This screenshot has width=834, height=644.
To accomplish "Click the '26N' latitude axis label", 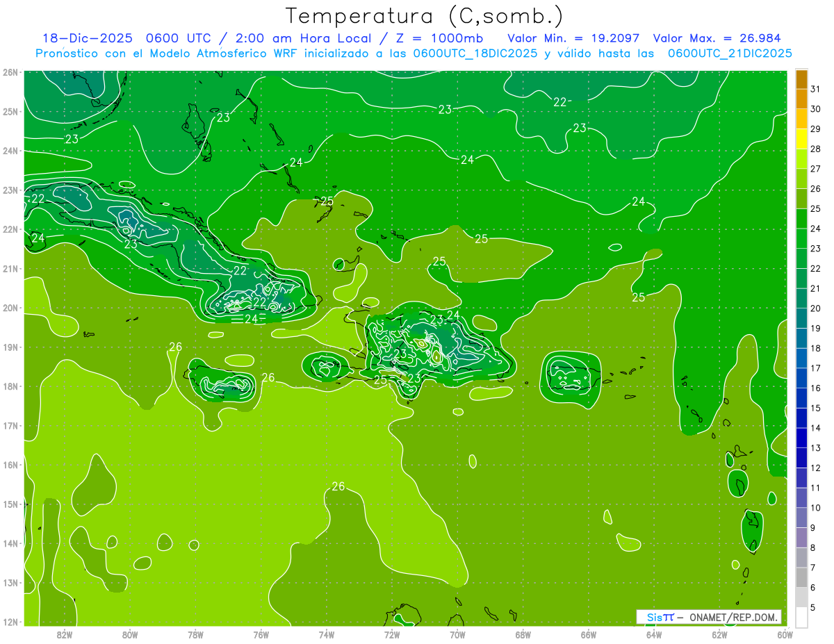I will pyautogui.click(x=10, y=72).
